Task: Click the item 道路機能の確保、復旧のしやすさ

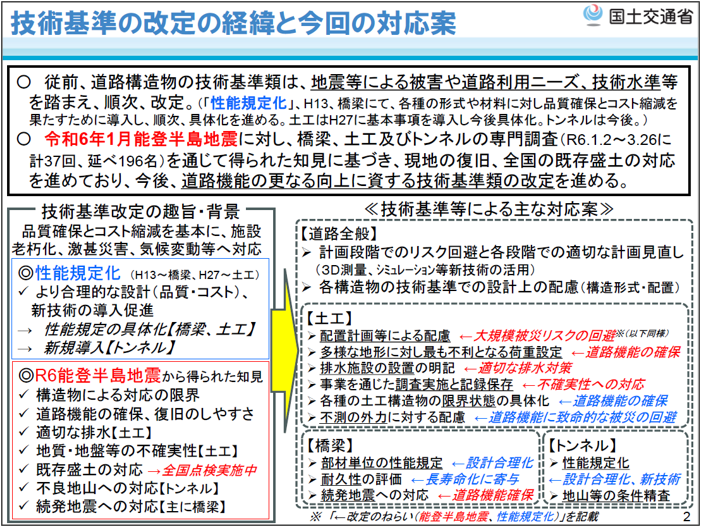Action: click(145, 414)
